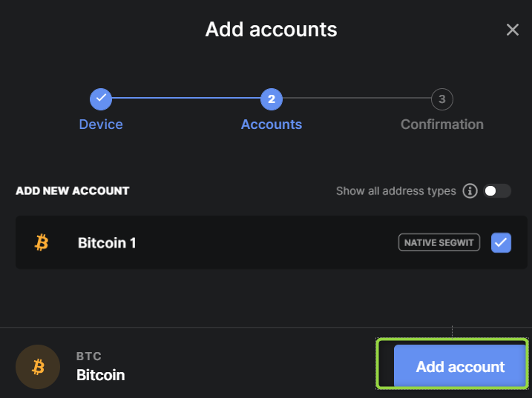Click the progress line between Device and Accounts
532x398 pixels.
tap(186, 98)
